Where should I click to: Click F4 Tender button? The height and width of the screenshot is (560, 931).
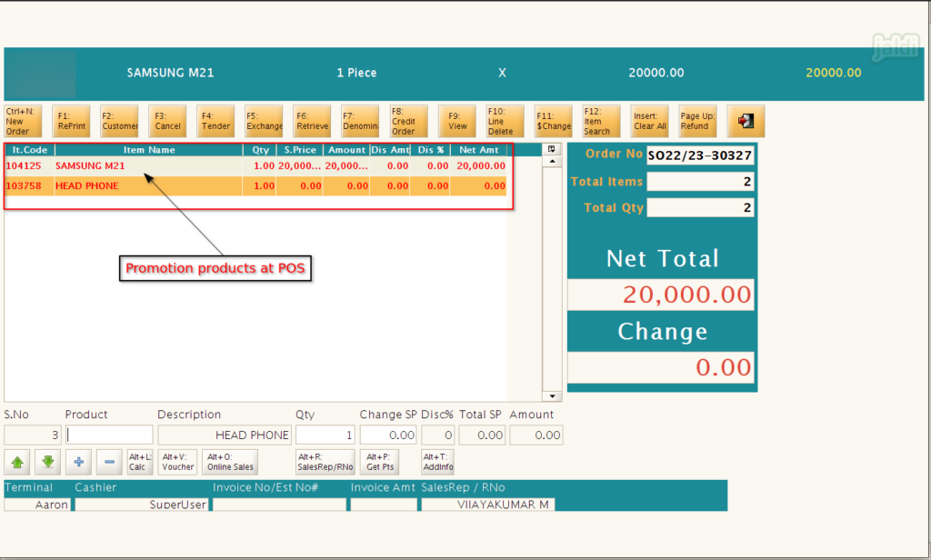(x=215, y=121)
